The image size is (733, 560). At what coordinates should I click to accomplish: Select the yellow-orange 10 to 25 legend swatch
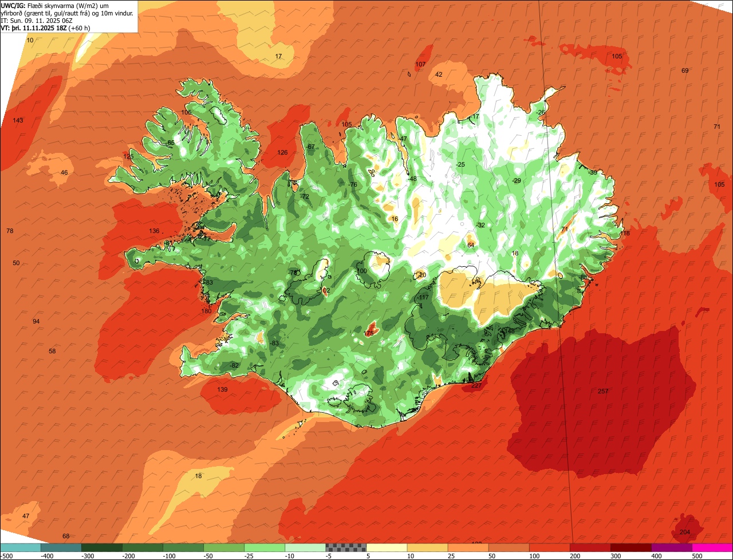427,547
